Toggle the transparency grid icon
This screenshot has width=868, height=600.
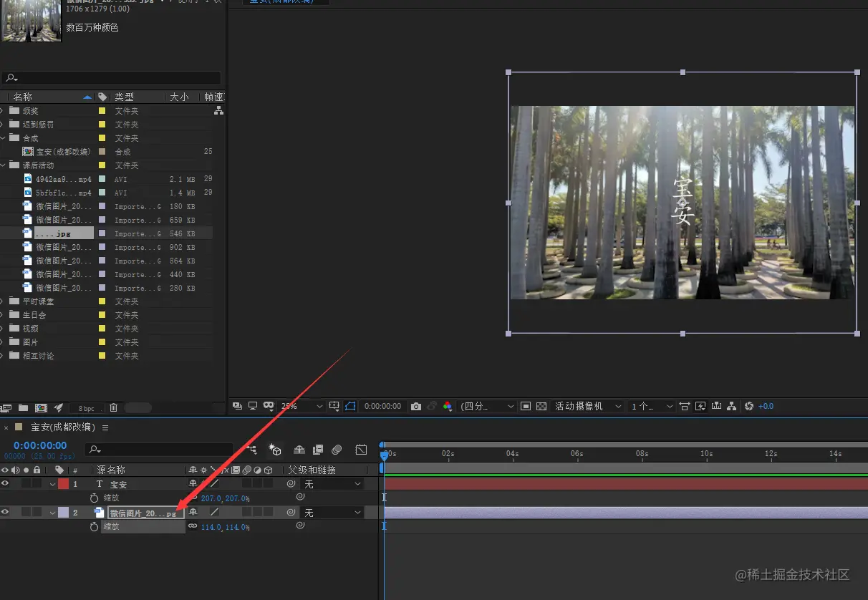click(541, 406)
